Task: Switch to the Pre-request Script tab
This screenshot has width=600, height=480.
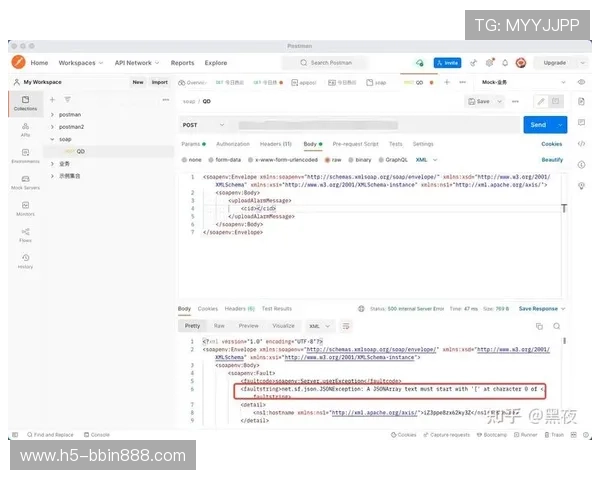Action: (x=355, y=144)
